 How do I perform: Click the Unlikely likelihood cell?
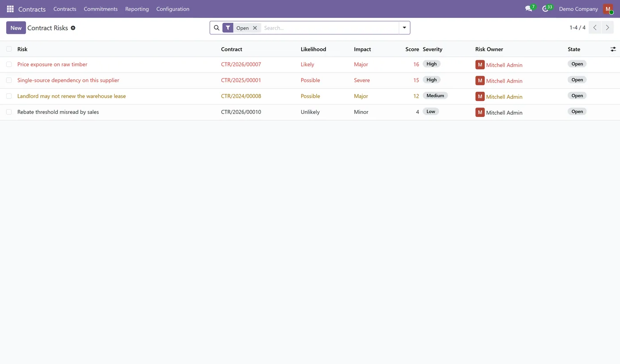310,112
